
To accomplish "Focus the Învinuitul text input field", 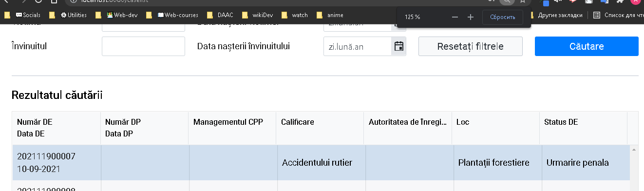I will pos(143,46).
